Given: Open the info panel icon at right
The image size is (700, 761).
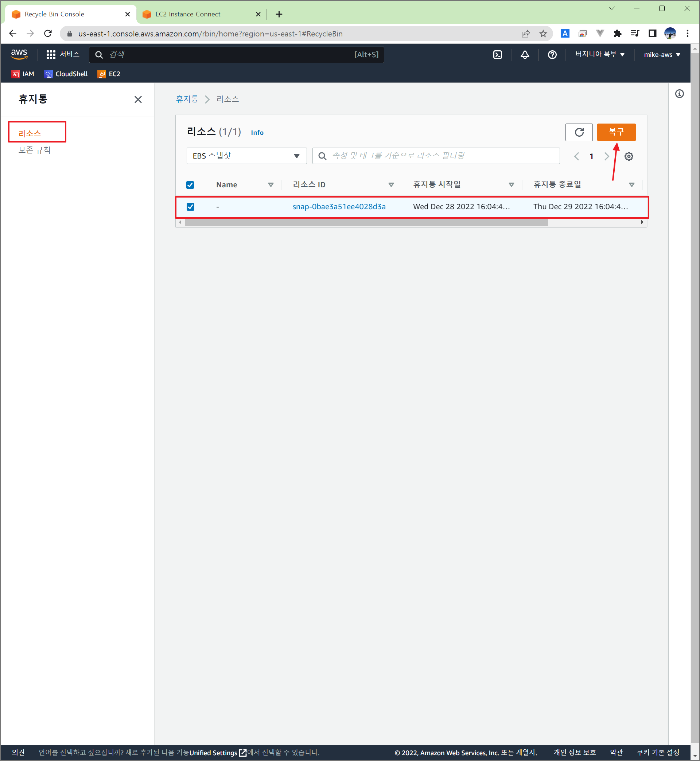Looking at the screenshot, I should 679,94.
